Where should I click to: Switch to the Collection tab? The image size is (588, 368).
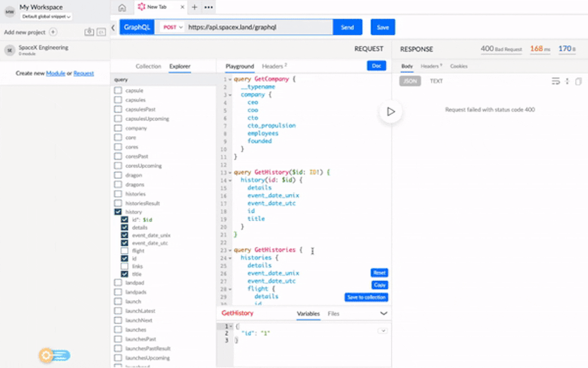[148, 66]
